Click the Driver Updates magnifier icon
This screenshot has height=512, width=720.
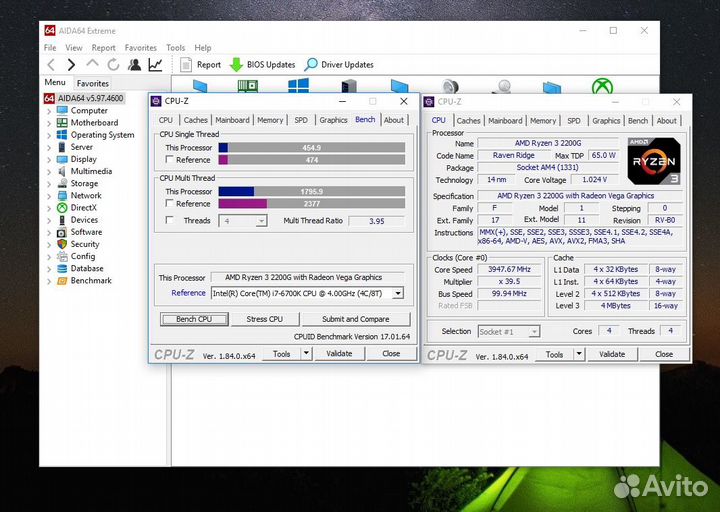(x=311, y=64)
